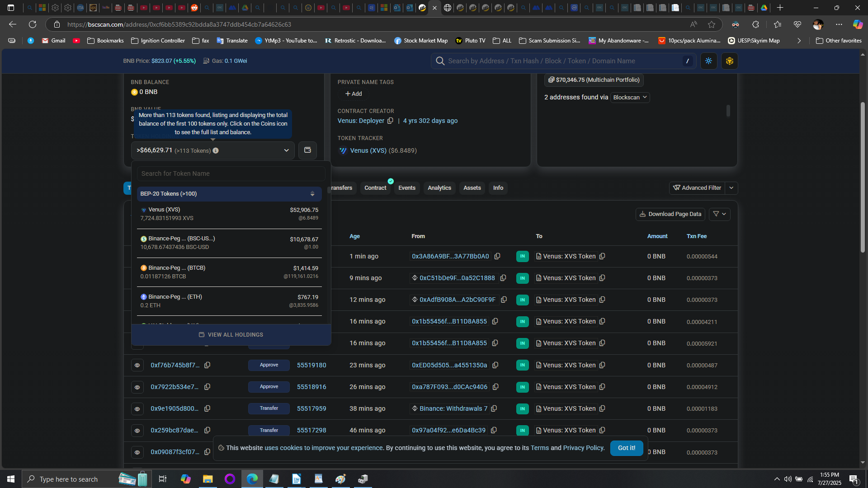The height and width of the screenshot is (488, 868).
Task: Open Windows Start menu
Action: (x=11, y=479)
